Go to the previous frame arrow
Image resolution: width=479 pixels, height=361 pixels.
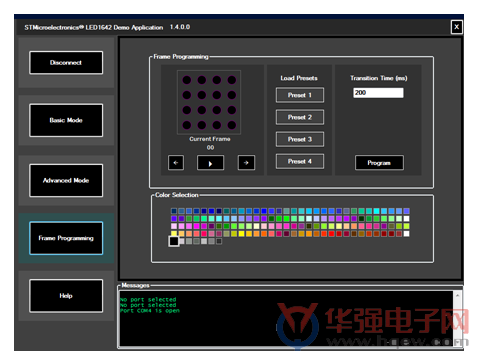click(176, 163)
